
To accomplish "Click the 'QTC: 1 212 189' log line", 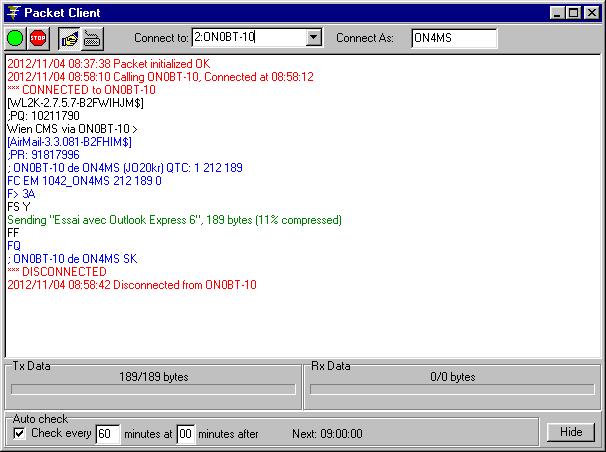I will 125,168.
